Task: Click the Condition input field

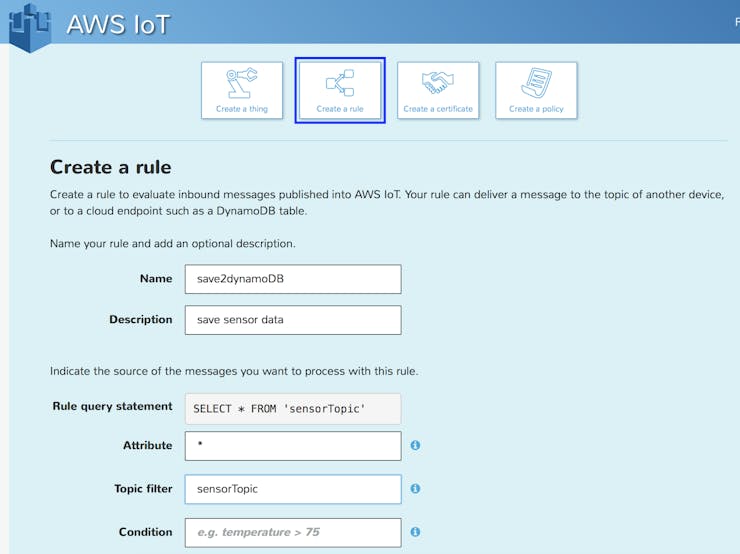Action: click(x=293, y=532)
